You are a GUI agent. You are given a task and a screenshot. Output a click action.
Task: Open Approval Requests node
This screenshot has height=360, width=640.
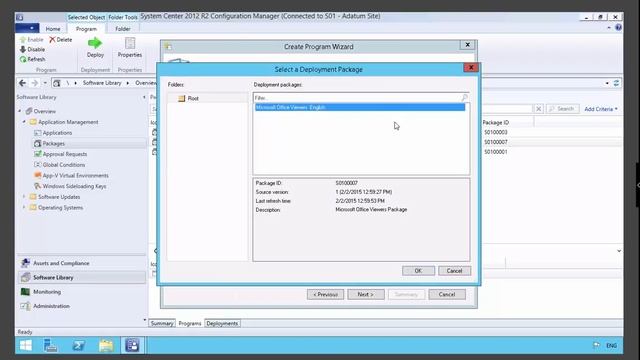click(64, 154)
